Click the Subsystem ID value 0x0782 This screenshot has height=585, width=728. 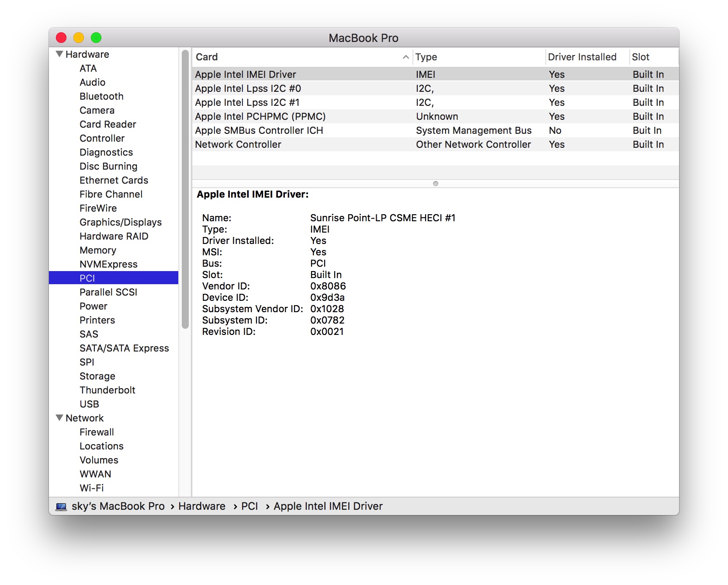(327, 320)
